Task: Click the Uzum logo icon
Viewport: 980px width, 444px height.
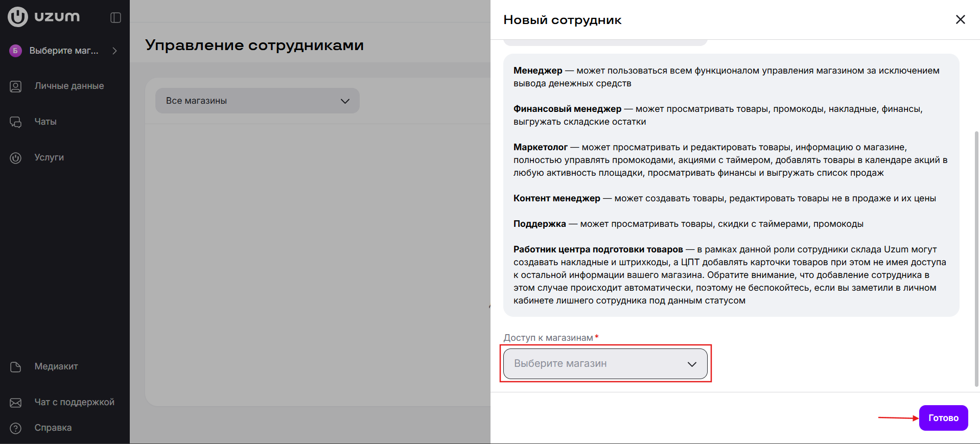Action: click(18, 16)
